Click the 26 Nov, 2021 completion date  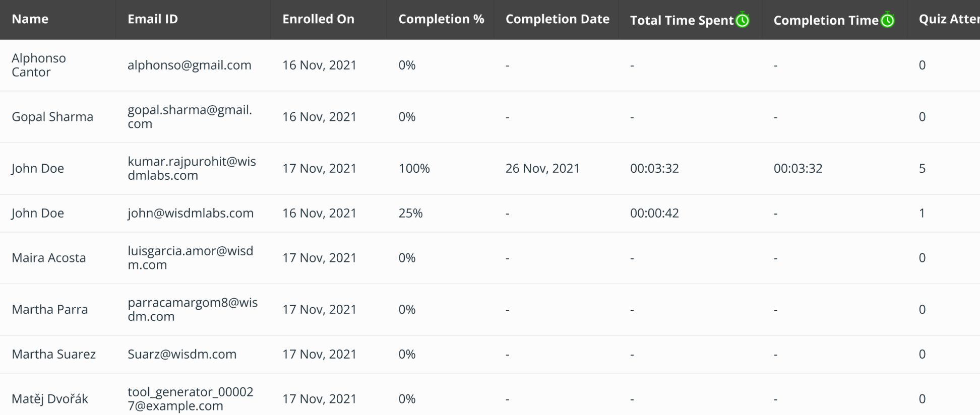(542, 168)
